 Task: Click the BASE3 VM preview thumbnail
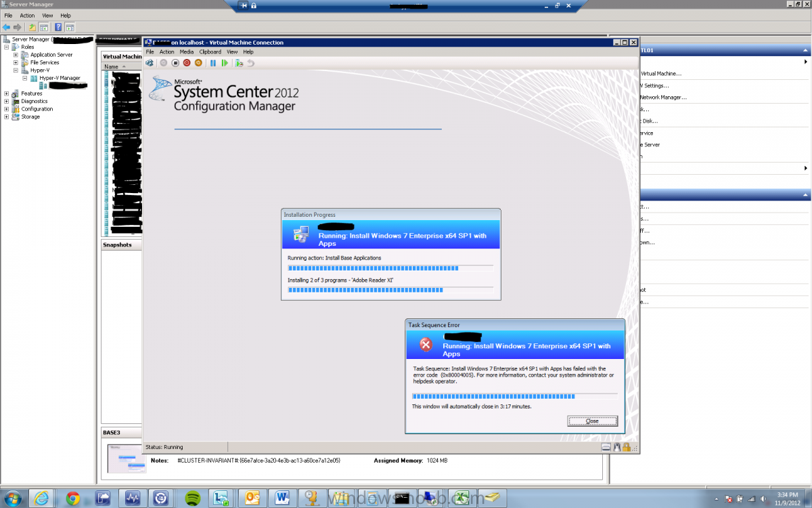[125, 458]
